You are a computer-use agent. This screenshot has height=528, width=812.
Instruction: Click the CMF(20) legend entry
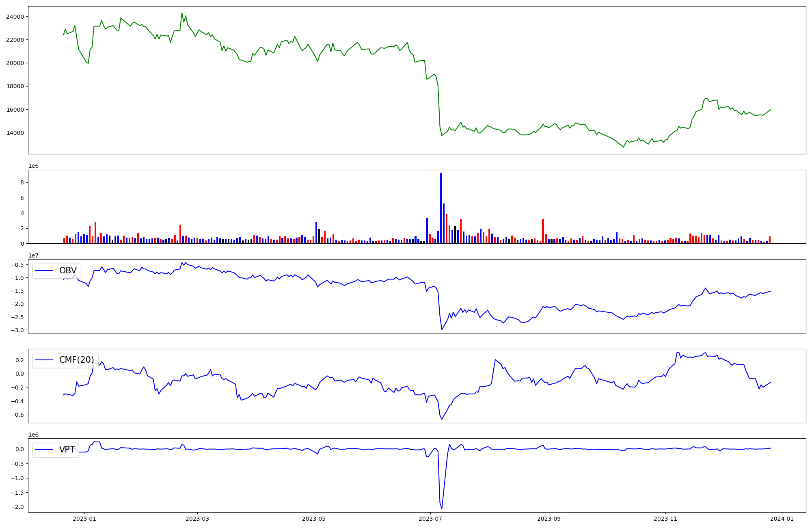click(x=76, y=360)
